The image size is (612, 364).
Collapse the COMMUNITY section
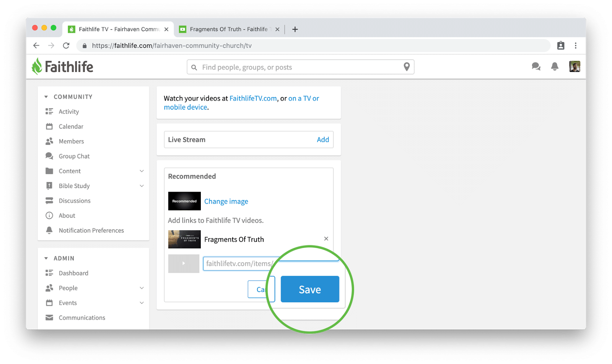click(46, 97)
